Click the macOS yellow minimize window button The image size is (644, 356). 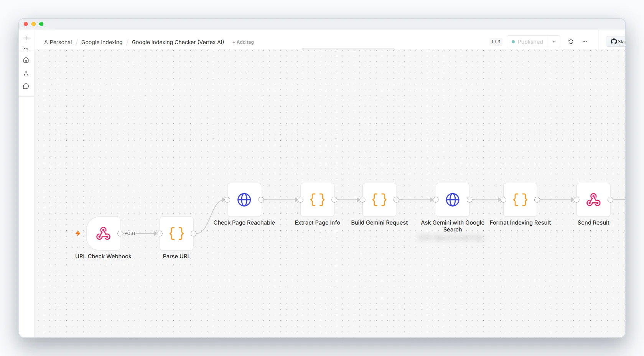(x=34, y=24)
